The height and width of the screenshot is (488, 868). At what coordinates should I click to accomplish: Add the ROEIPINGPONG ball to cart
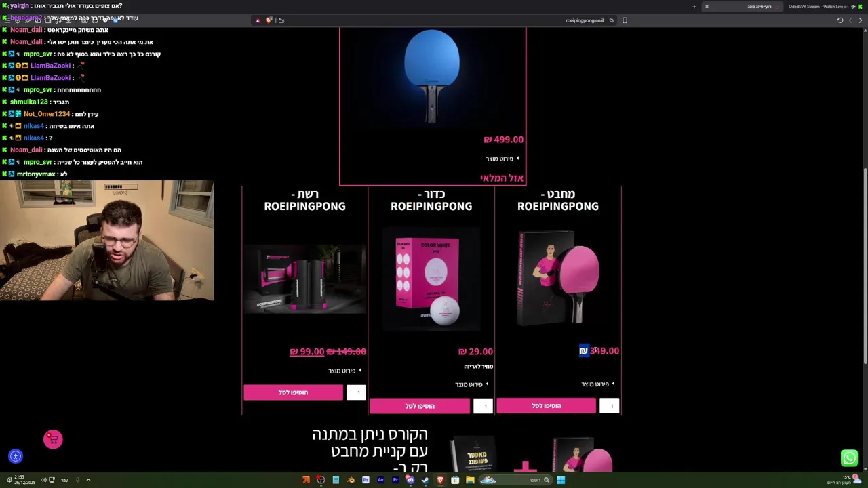coord(420,406)
